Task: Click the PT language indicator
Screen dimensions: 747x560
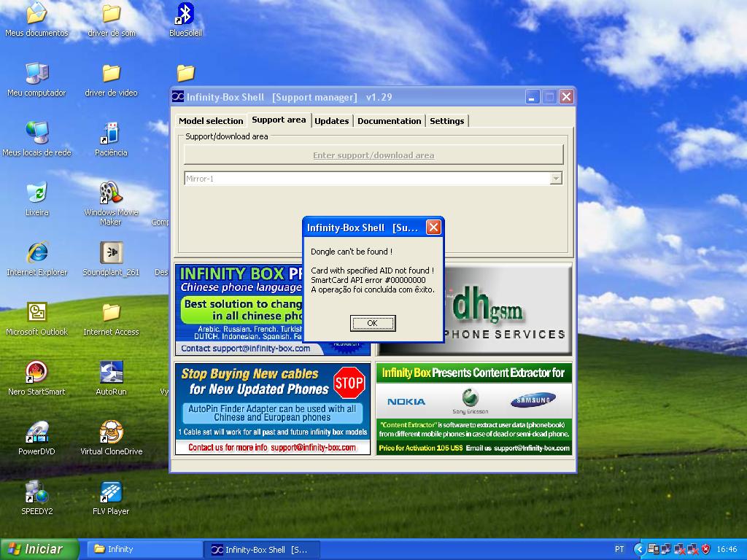Action: 619,549
